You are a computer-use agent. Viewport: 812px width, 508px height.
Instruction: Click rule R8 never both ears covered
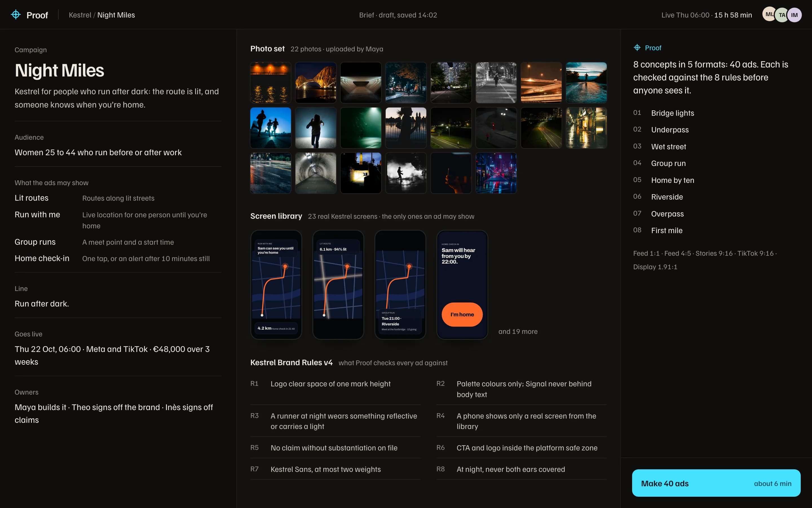pos(521,469)
